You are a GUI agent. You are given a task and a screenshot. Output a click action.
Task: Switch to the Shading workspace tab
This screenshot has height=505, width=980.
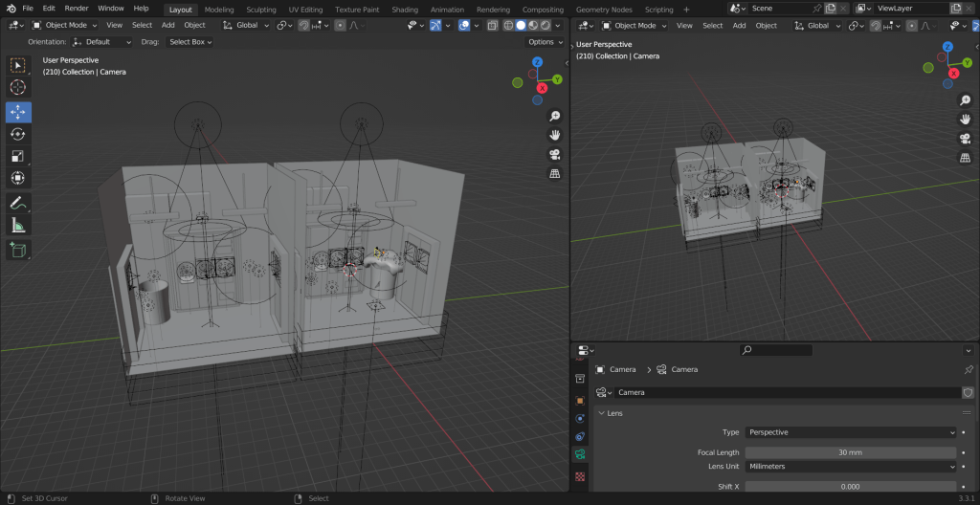[x=405, y=10]
